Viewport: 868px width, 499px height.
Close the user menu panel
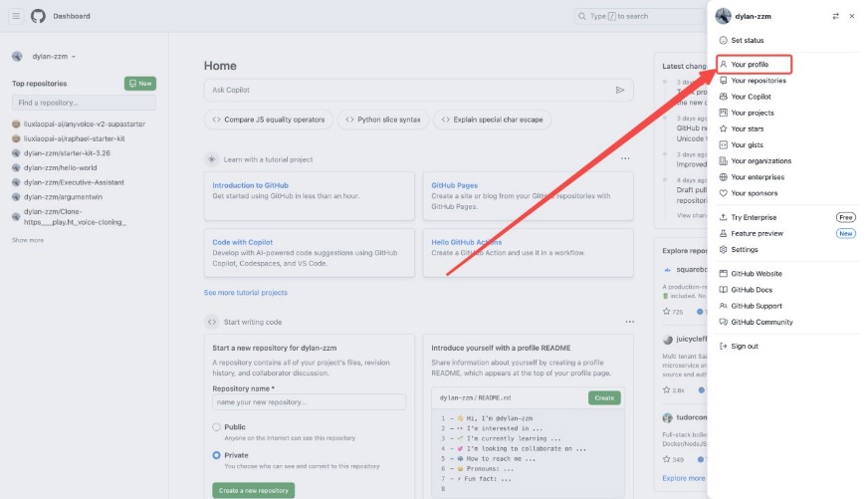[x=851, y=16]
